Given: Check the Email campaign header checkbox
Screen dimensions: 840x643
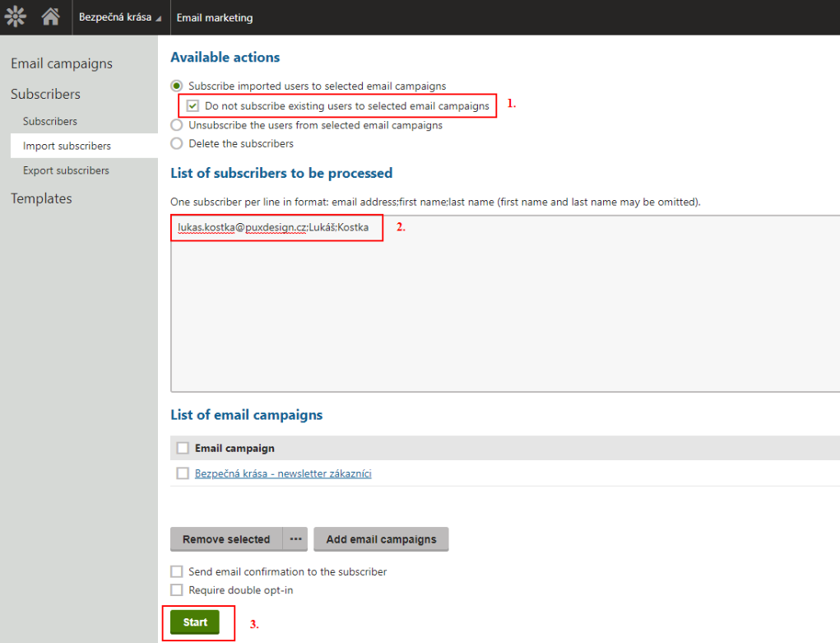Looking at the screenshot, I should 183,448.
